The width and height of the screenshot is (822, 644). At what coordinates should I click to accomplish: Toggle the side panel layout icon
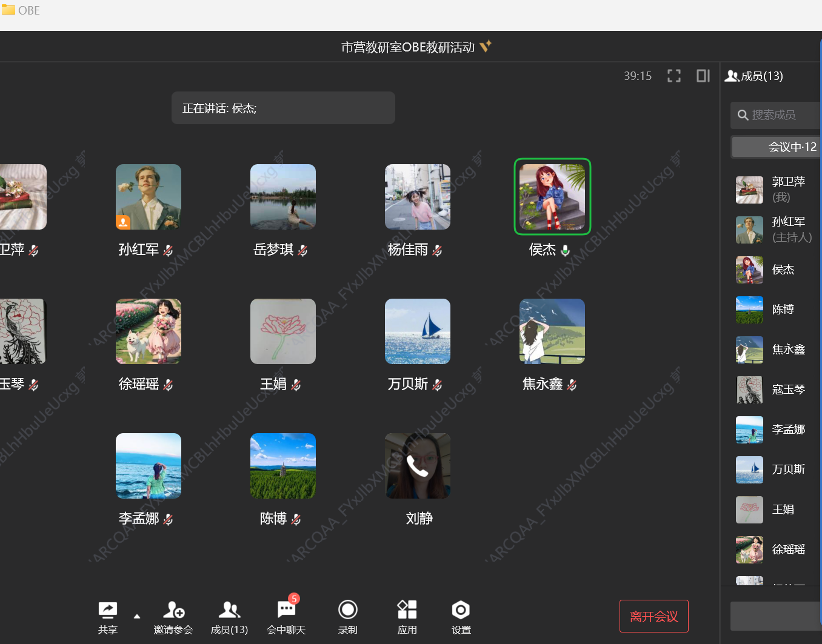click(703, 76)
